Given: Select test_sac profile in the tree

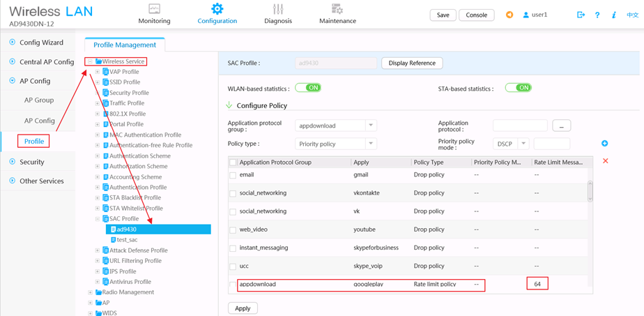Looking at the screenshot, I should click(x=127, y=240).
